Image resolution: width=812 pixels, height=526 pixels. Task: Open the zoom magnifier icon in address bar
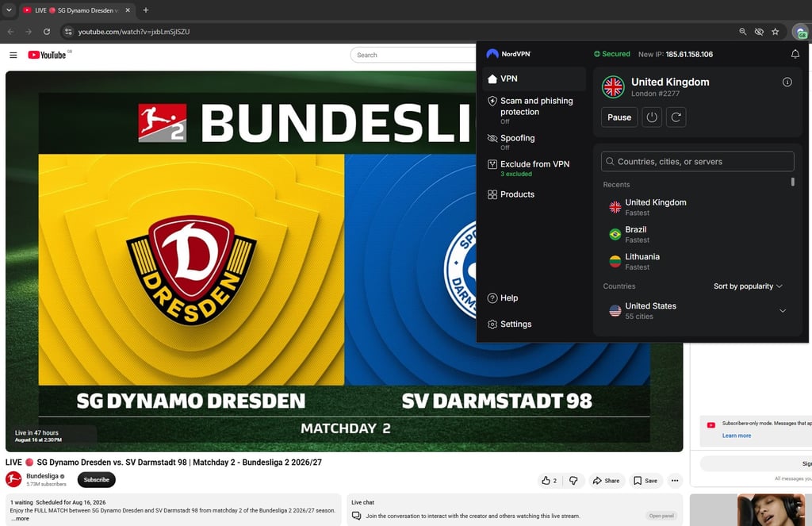tap(742, 32)
